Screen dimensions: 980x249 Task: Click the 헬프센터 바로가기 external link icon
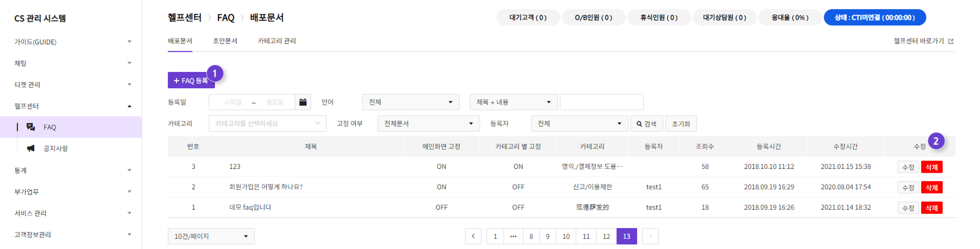[x=951, y=41]
